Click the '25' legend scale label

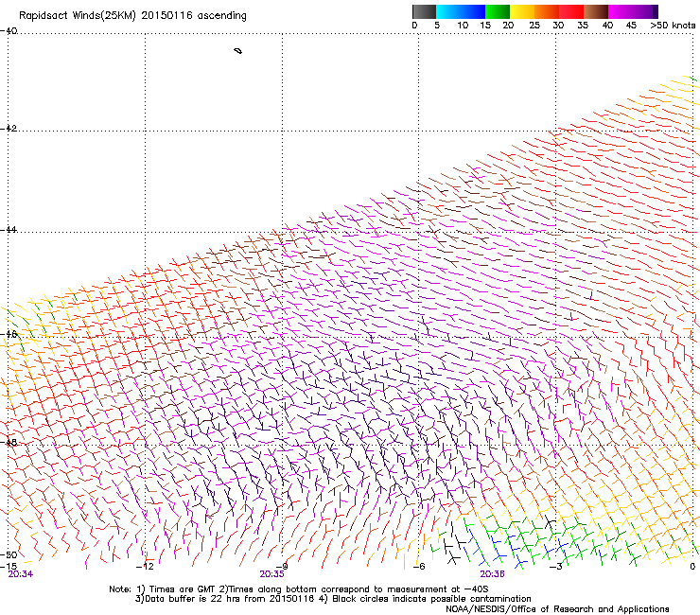click(534, 26)
